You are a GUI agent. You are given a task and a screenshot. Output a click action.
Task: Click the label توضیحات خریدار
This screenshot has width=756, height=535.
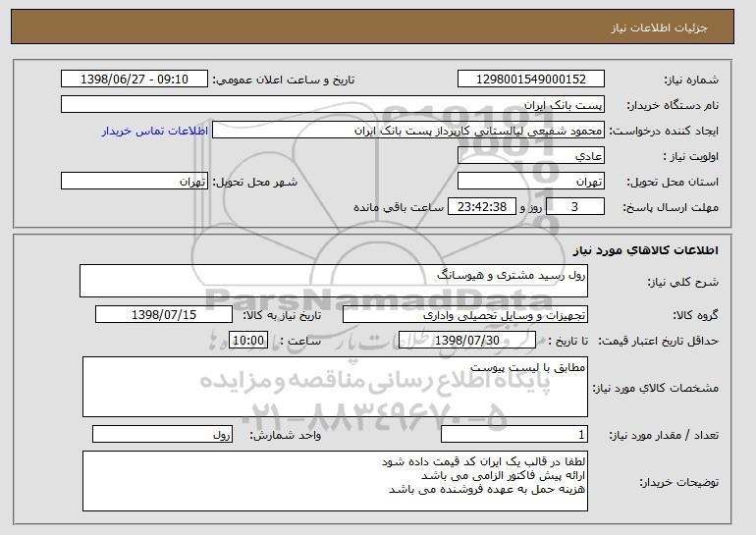click(x=678, y=482)
